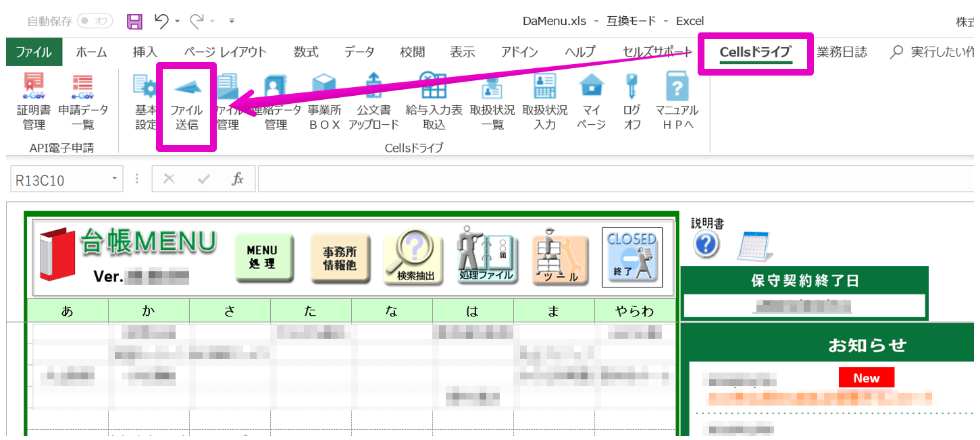This screenshot has width=980, height=440.
Task: Open the 業務日誌 ribbon tab
Action: pyautogui.click(x=842, y=52)
